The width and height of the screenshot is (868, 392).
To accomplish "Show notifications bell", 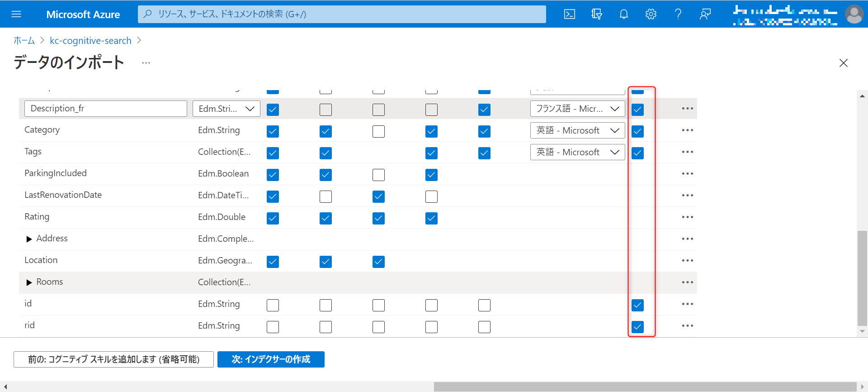I will [x=624, y=14].
